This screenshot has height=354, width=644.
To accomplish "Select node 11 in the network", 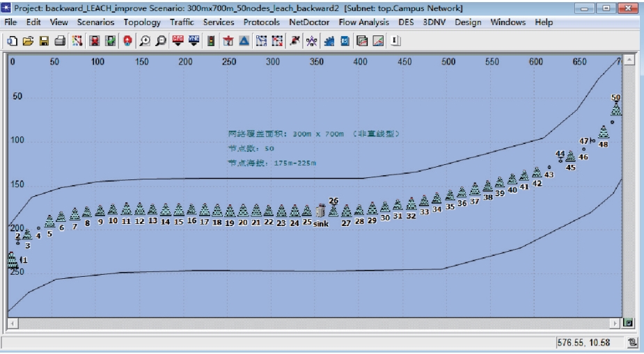I will click(126, 209).
